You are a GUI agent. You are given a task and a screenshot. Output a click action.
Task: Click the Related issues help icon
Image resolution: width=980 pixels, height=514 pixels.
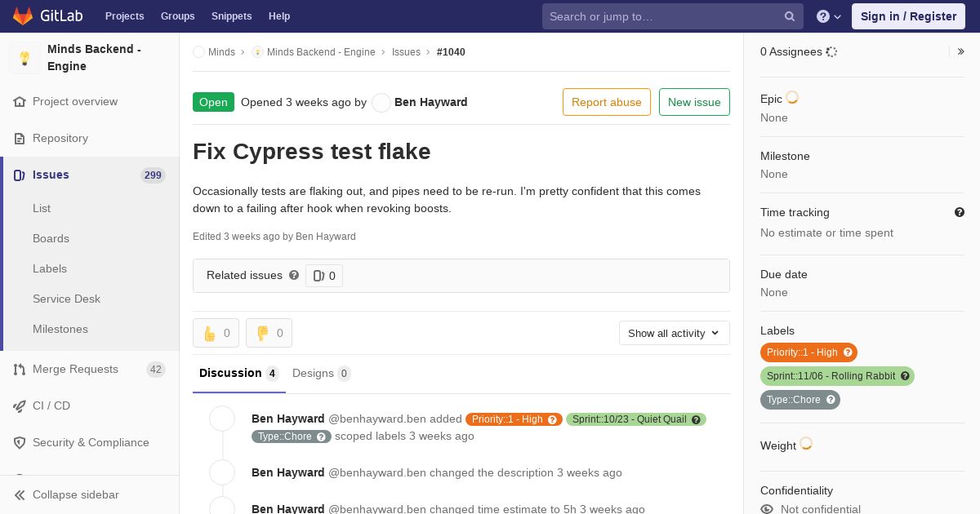coord(294,276)
